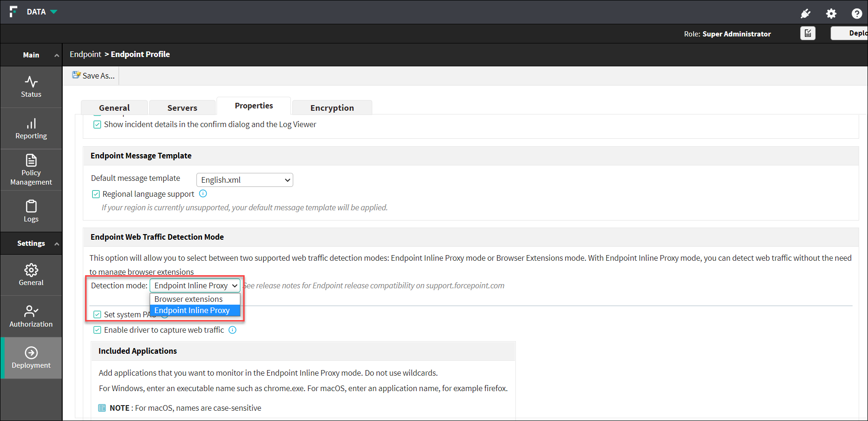Open Default message template dropdown
The height and width of the screenshot is (421, 868).
245,180
